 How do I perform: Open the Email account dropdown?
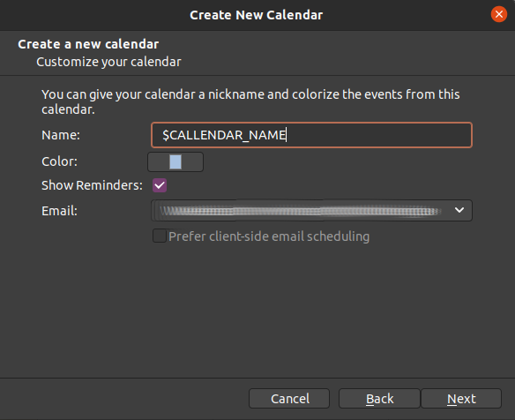311,210
